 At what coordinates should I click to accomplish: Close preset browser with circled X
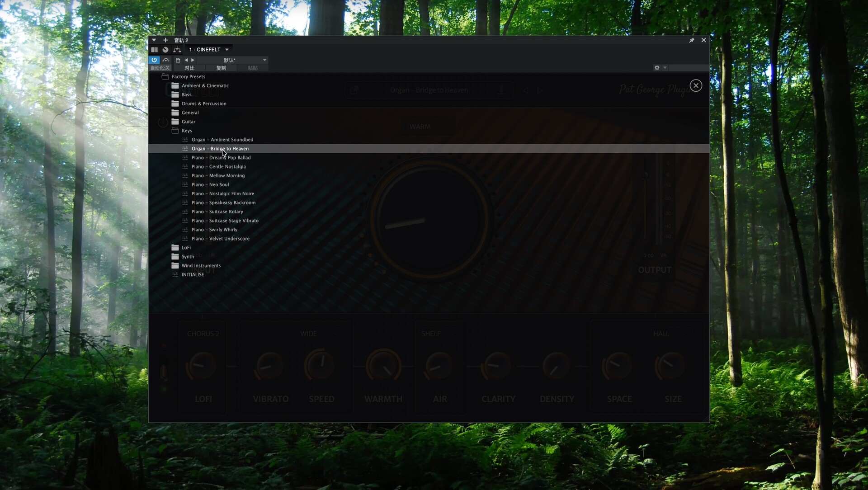point(696,85)
